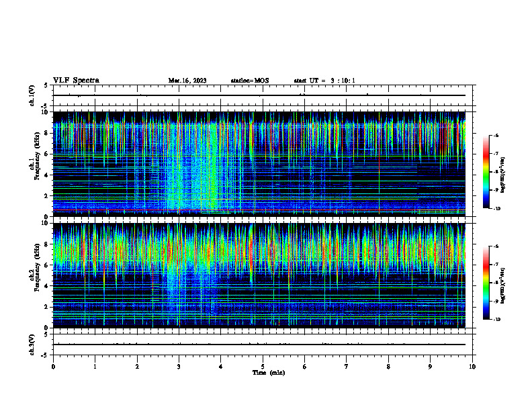Select the date label "Mar.16, 2023"
Viewport: 532px width, 411px height.
tap(187, 81)
